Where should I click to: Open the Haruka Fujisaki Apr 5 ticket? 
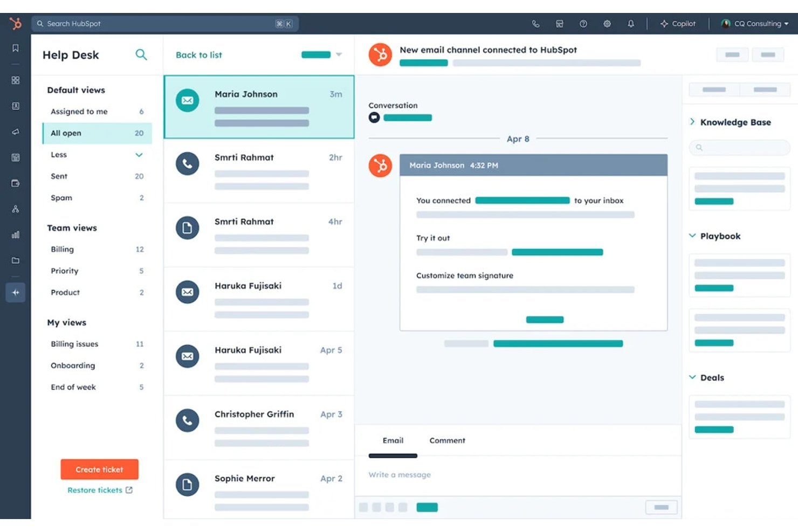(259, 363)
